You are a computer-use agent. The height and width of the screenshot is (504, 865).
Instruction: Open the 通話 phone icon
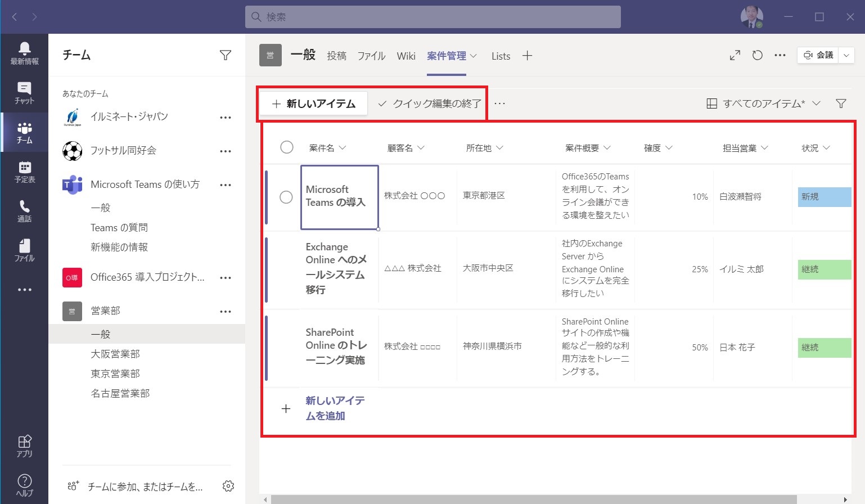click(x=24, y=211)
